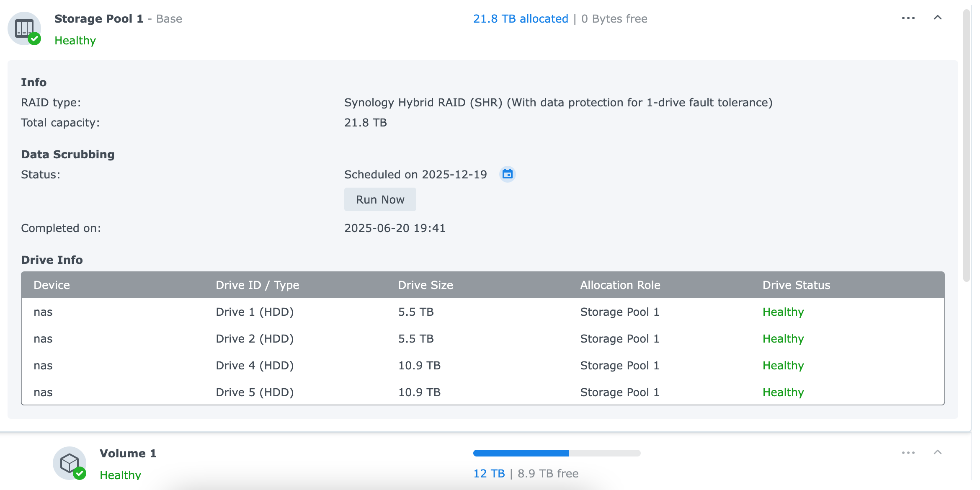This screenshot has width=980, height=490.
Task: Click the Volume 1 usage bar
Action: (557, 453)
